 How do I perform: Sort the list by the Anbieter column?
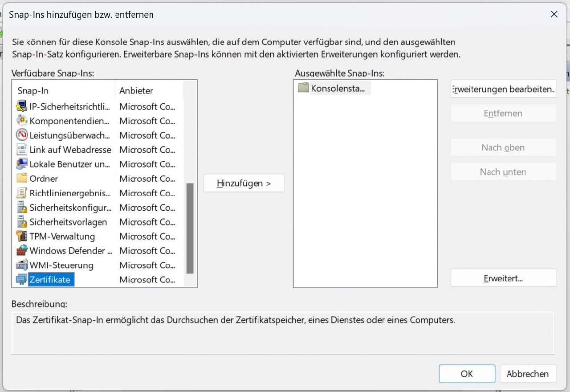(147, 90)
